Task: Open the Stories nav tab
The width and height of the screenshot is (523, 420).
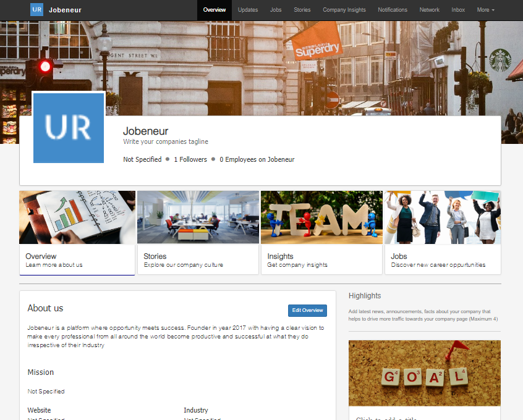Action: coord(302,10)
